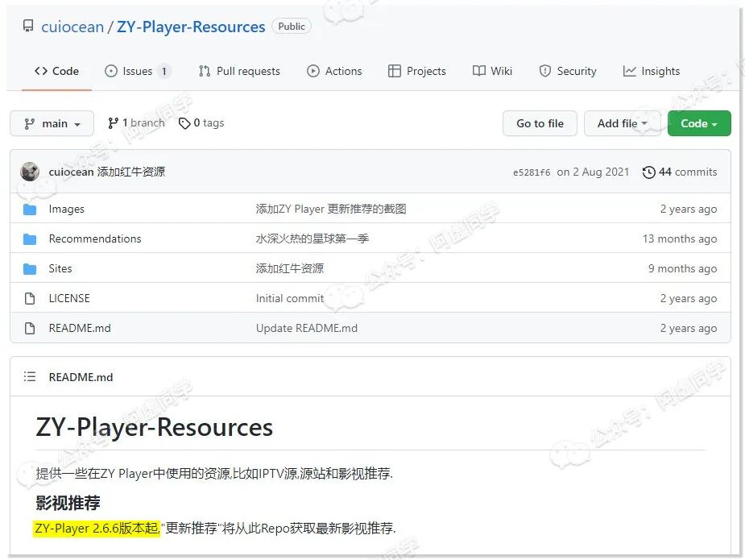745x560 pixels.
Task: Open the Images folder
Action: (x=67, y=209)
